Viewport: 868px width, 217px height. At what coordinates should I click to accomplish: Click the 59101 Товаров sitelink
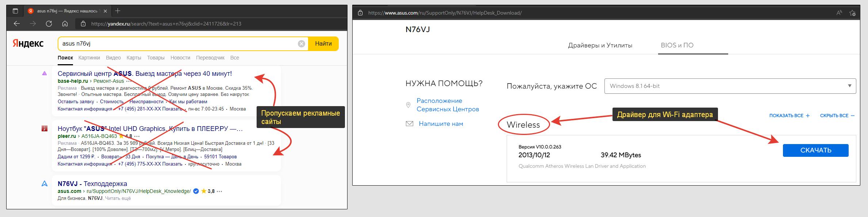click(220, 156)
